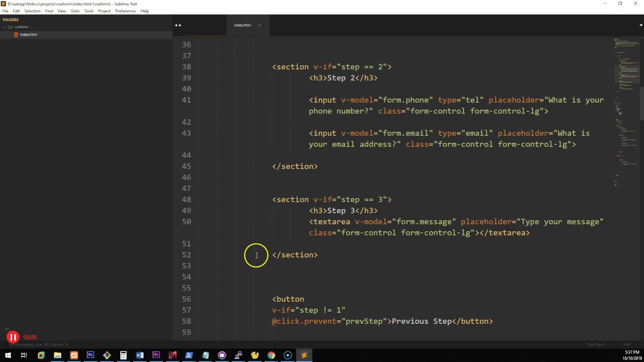This screenshot has height=362, width=644.
Task: Close the index.html tab
Action: coord(260,25)
